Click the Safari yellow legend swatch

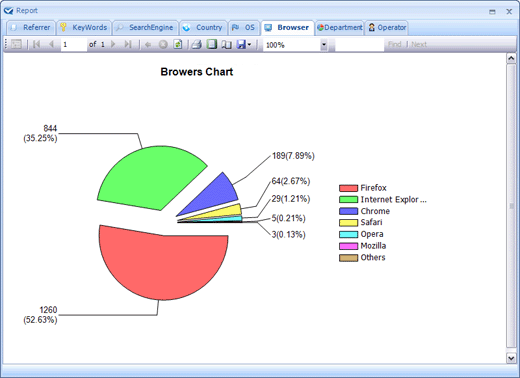[348, 223]
